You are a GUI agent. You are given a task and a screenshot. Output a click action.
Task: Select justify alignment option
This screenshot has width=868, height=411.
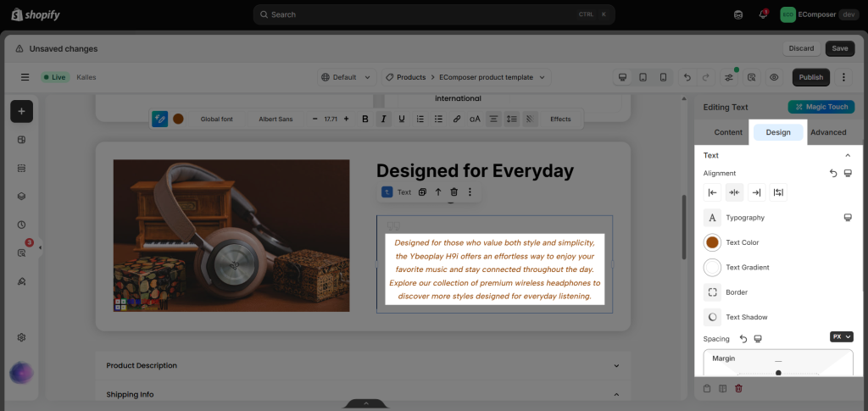click(x=778, y=192)
